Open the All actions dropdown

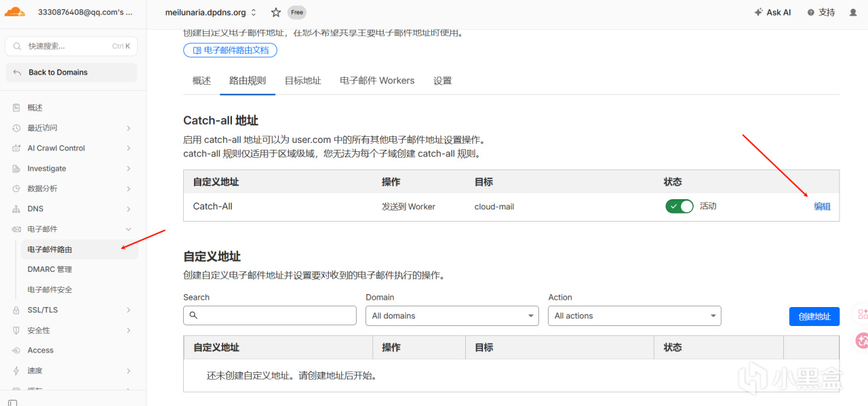pos(635,316)
